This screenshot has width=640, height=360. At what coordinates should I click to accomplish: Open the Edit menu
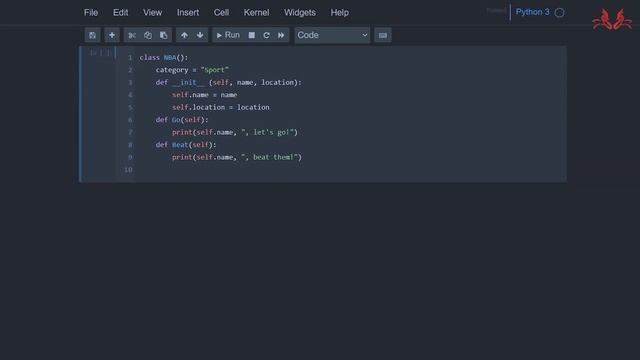tap(120, 13)
